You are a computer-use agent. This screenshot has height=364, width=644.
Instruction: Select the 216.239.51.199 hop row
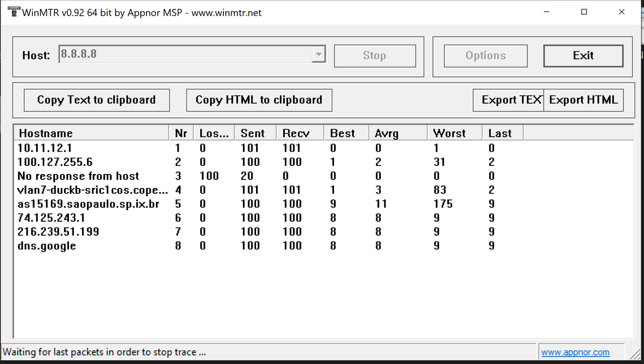coord(269,232)
